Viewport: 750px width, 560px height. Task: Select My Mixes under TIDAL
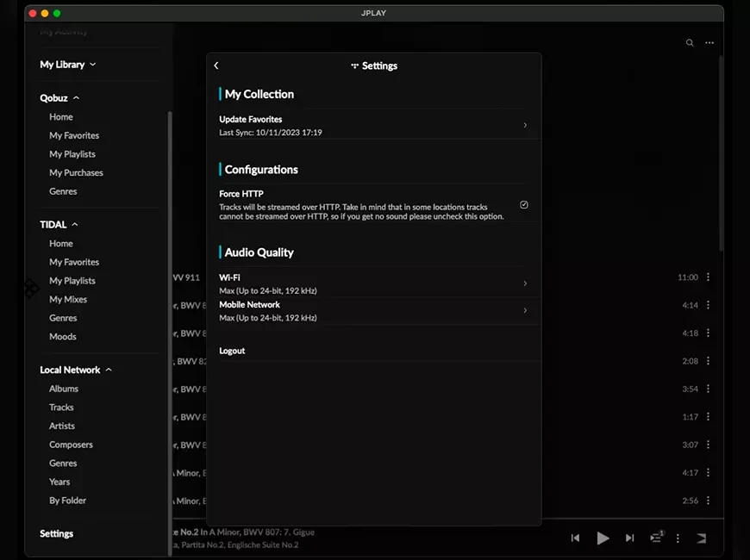[x=68, y=300]
